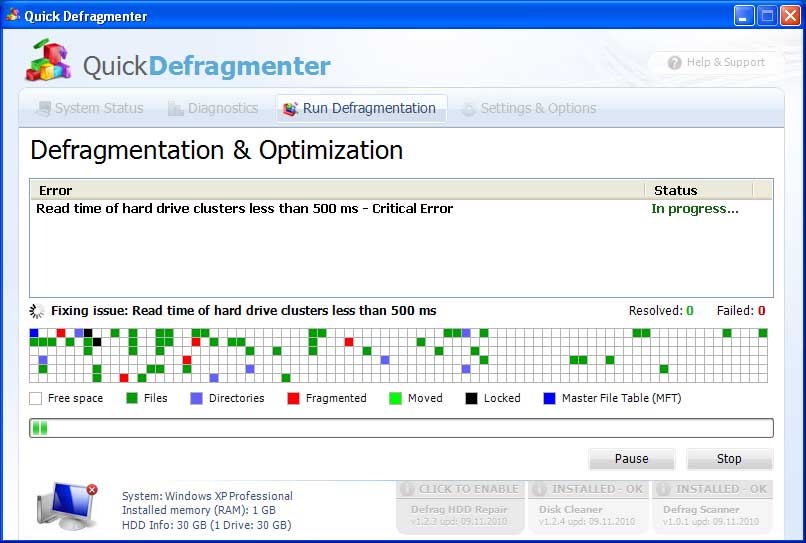Screen dimensions: 806x543
Task: Click the green Files legend swatch
Action: pos(132,398)
